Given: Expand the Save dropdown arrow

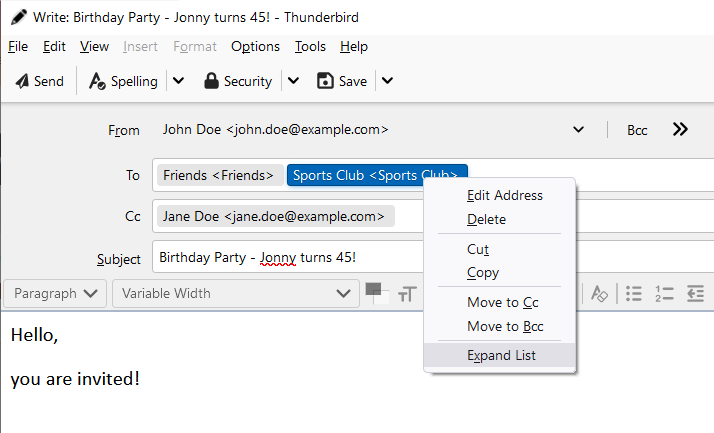Looking at the screenshot, I should (387, 81).
